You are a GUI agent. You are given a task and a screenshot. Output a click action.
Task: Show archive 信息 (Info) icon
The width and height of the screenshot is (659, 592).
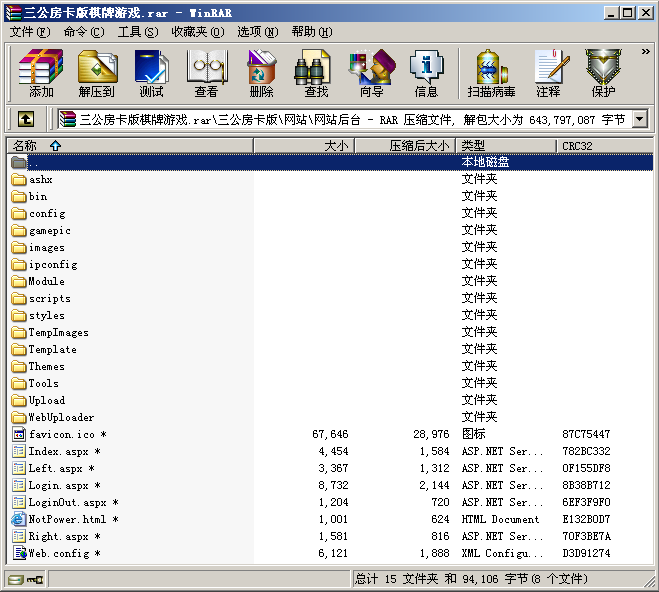[x=426, y=73]
